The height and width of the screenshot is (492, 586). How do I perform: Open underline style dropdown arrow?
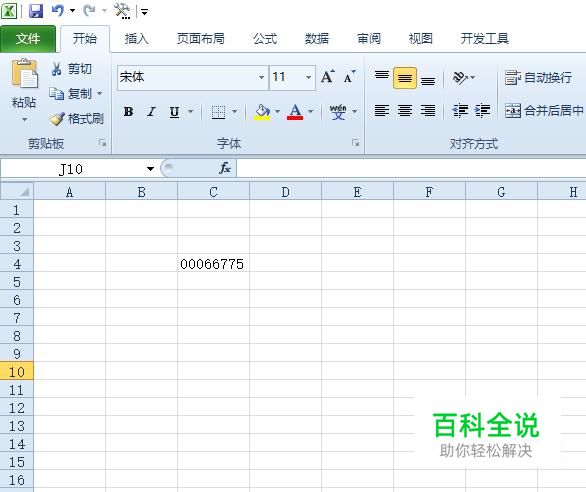click(x=191, y=111)
